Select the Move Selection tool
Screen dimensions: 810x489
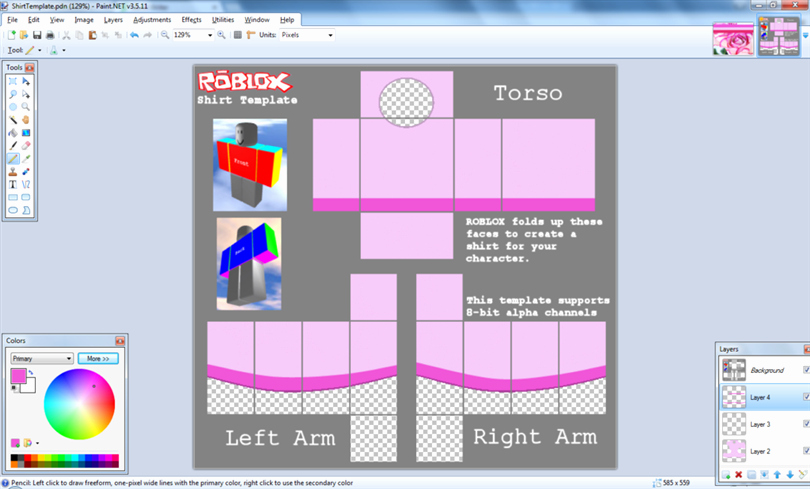[x=26, y=94]
